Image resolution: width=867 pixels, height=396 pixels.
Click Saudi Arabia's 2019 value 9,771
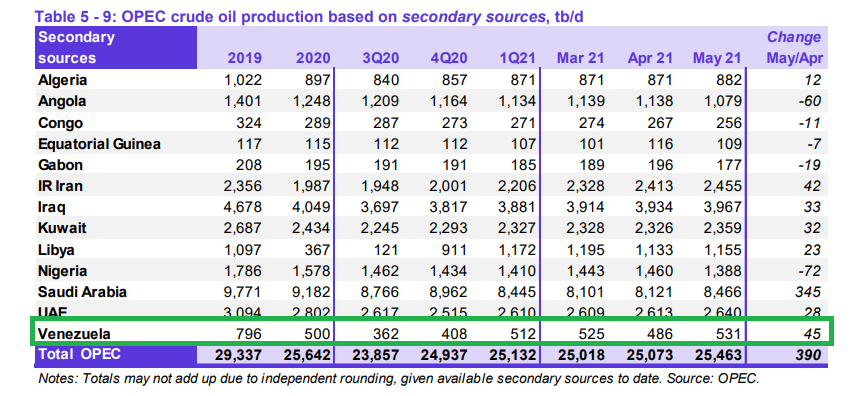(242, 292)
